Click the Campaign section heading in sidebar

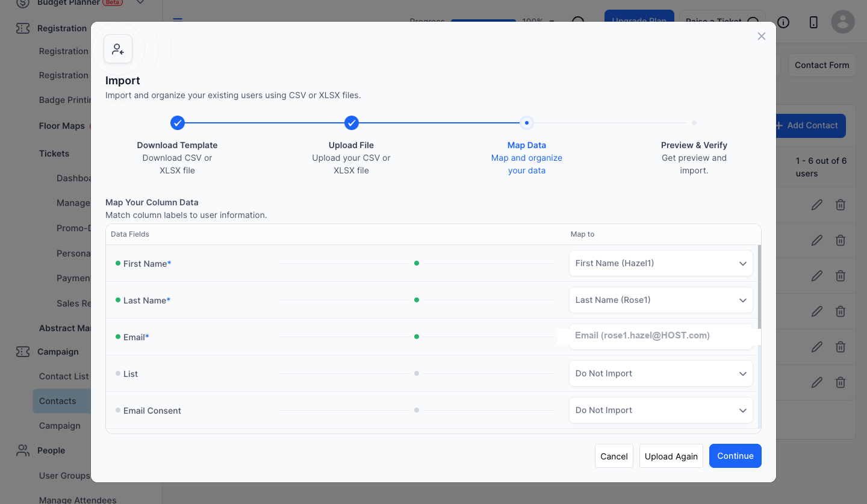click(x=58, y=352)
